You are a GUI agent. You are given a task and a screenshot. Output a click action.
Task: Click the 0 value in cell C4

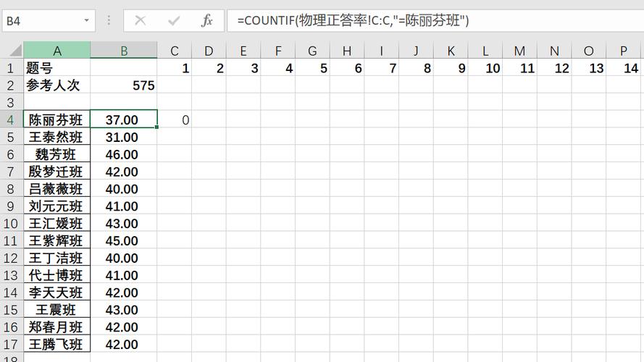point(175,120)
